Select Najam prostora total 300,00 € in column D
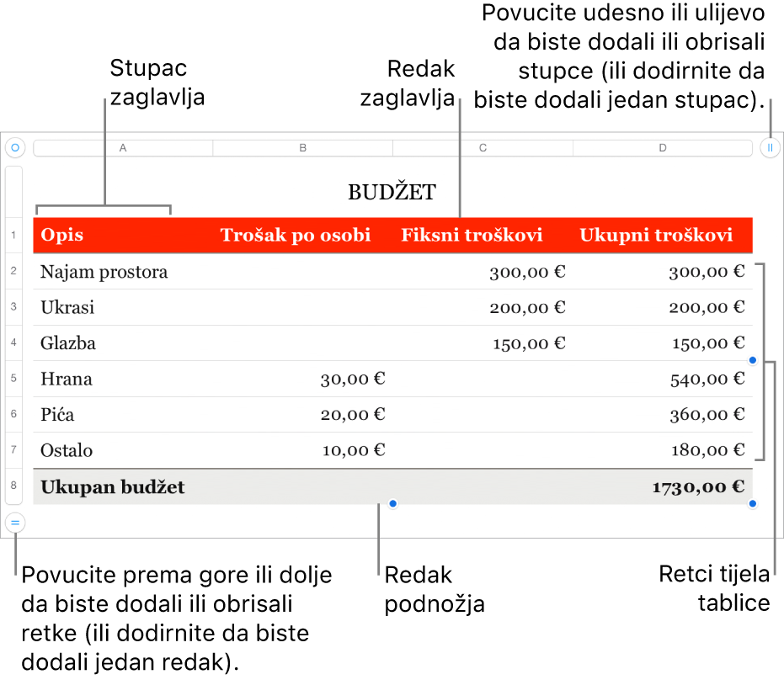784x685 pixels. coord(663,271)
